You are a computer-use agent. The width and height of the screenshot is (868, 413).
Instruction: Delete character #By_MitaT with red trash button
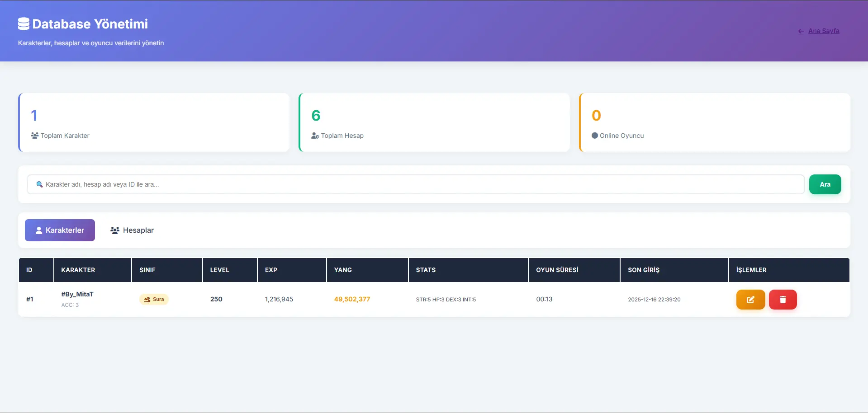[783, 300]
